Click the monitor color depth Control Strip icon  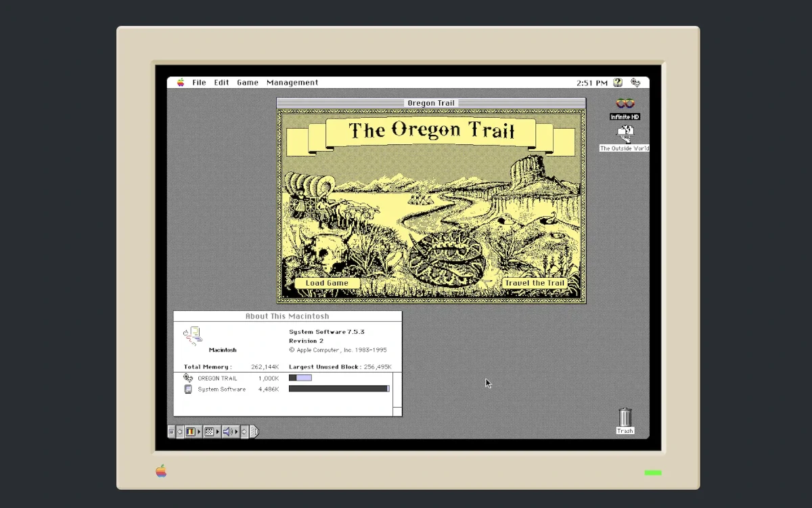(x=190, y=431)
